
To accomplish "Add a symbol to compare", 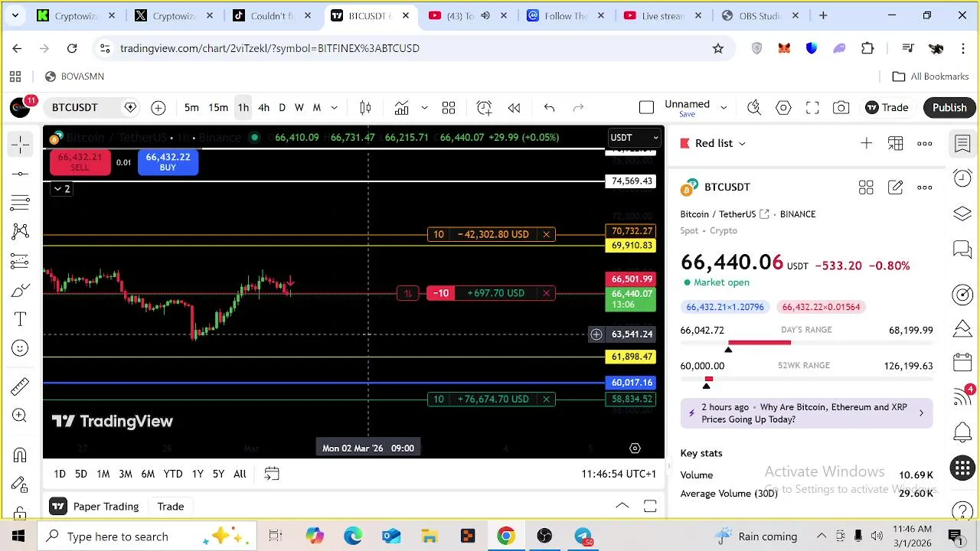I will (158, 108).
